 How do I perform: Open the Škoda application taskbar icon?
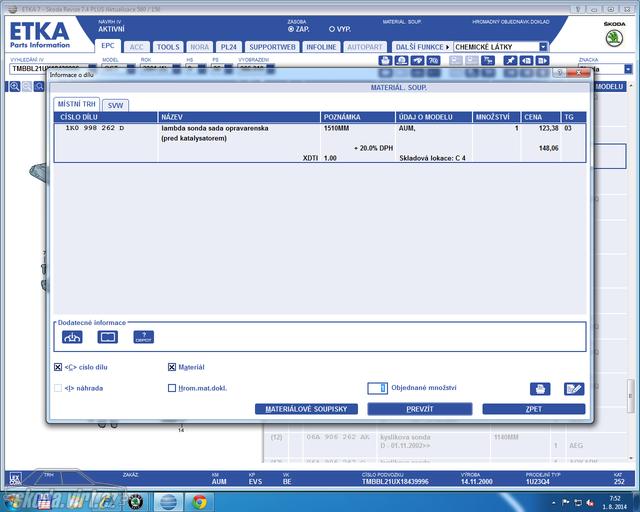[136, 502]
